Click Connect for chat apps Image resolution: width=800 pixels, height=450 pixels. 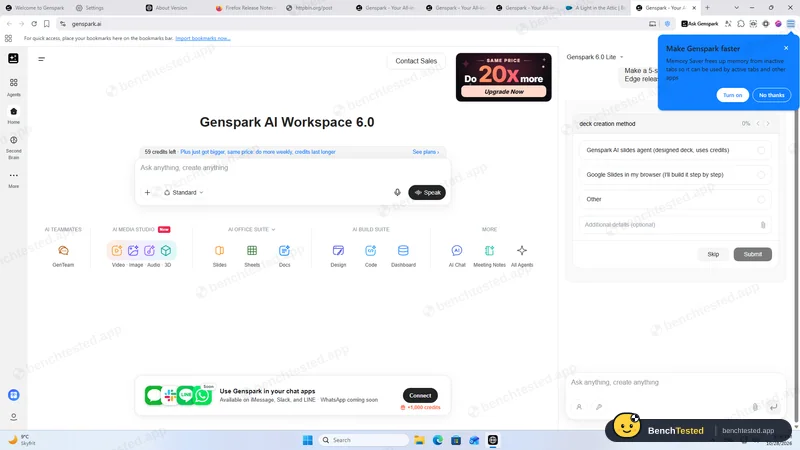tap(420, 395)
